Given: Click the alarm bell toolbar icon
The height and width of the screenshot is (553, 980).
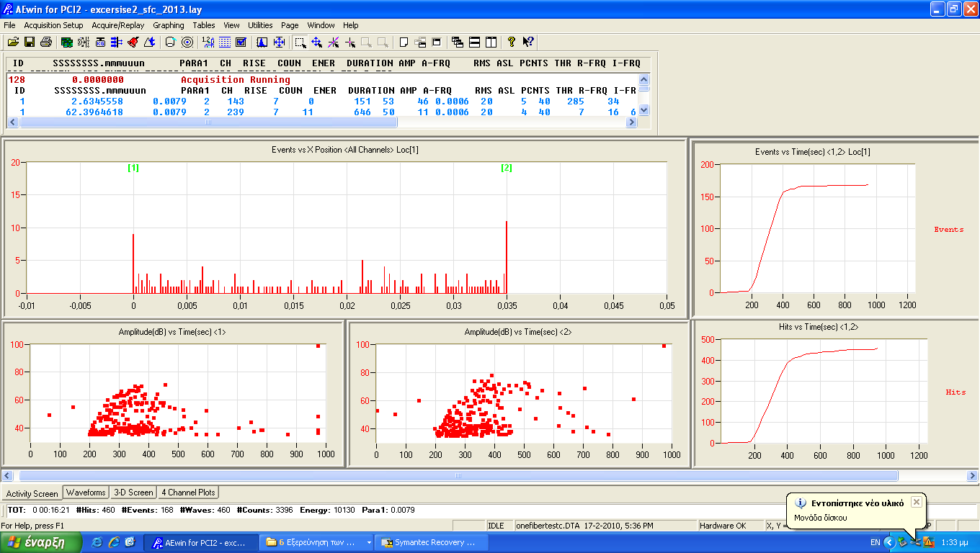Looking at the screenshot, I should pyautogui.click(x=133, y=42).
